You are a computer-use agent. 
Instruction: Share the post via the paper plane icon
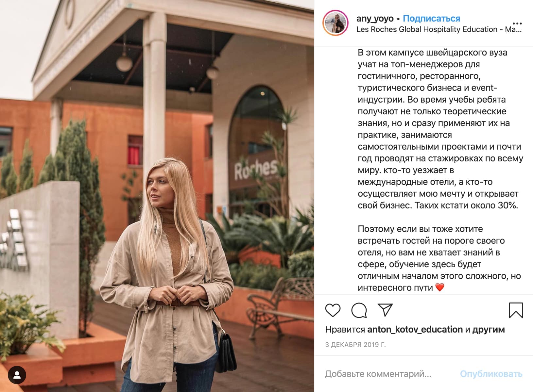pyautogui.click(x=385, y=310)
